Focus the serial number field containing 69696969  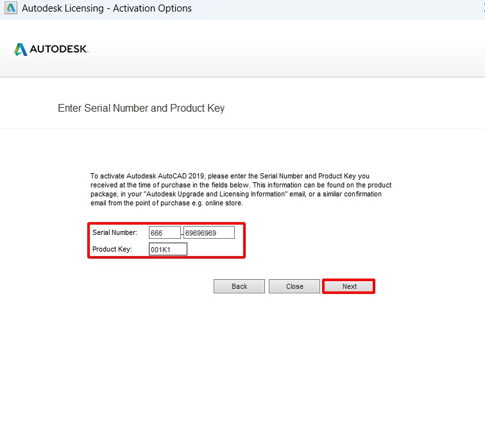[209, 232]
